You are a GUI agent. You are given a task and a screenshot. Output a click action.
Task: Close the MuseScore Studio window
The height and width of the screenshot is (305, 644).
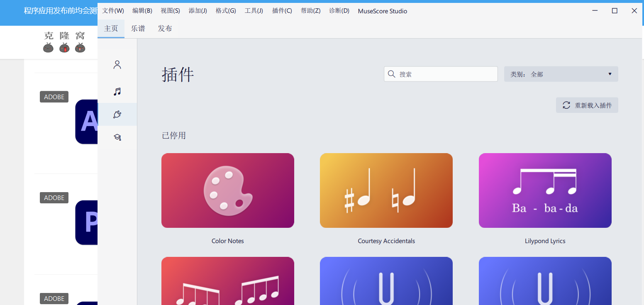[634, 11]
